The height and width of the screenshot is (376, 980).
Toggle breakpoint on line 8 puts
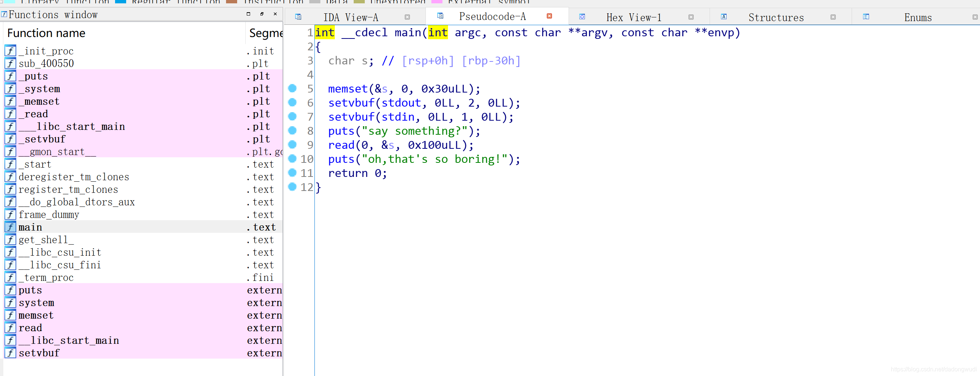292,131
